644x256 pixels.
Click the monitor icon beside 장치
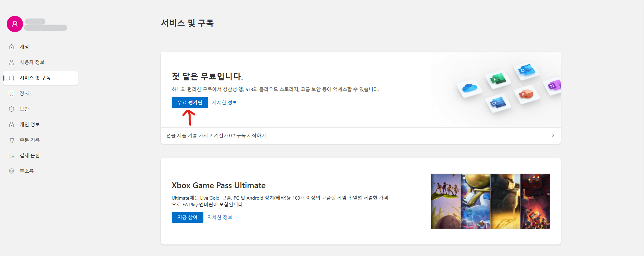pos(11,94)
